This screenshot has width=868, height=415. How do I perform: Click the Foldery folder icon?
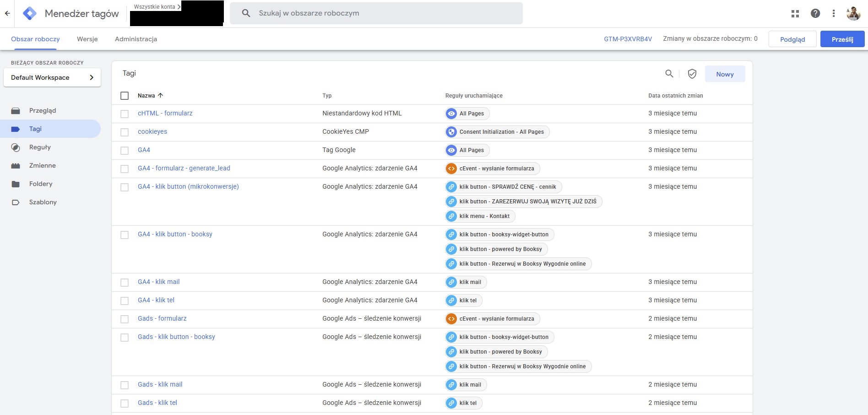16,184
